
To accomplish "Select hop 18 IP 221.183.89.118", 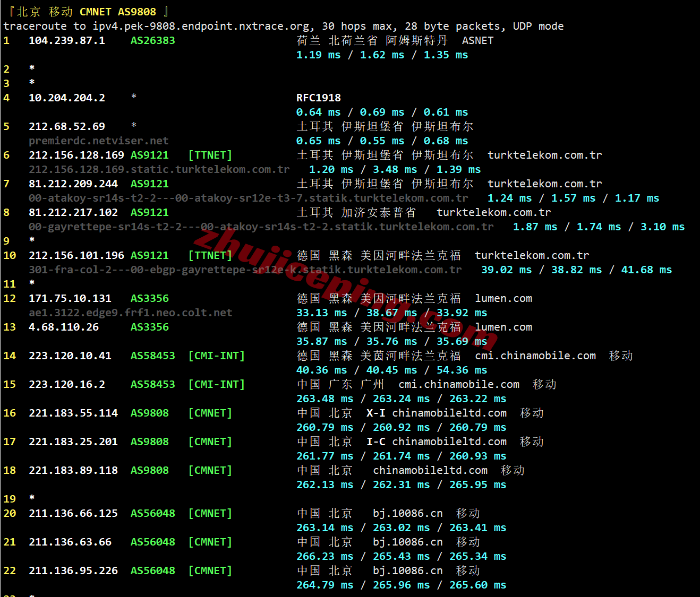I will click(x=73, y=470).
